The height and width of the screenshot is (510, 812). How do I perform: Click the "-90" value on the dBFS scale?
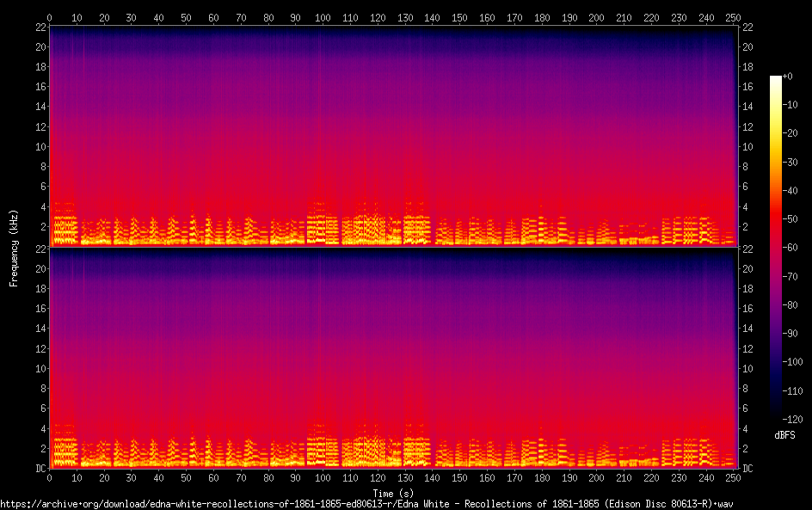click(x=790, y=334)
